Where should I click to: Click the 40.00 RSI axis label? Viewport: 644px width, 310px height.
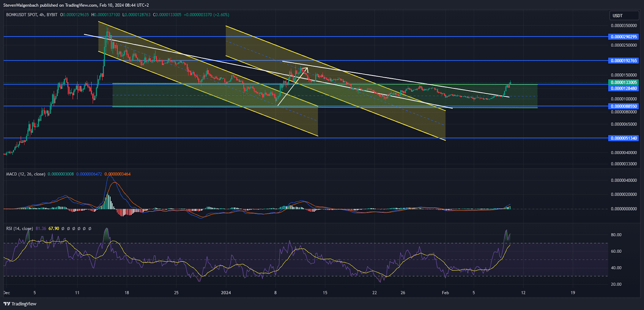pos(616,268)
